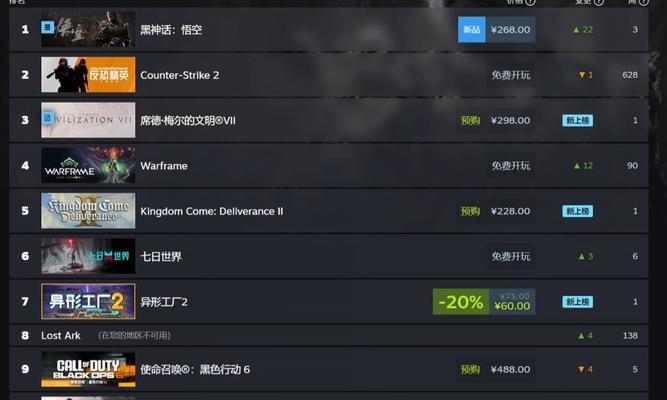The width and height of the screenshot is (667, 400).
Task: Click the list icon on the Civilization VII thumbnail
Action: (x=48, y=118)
